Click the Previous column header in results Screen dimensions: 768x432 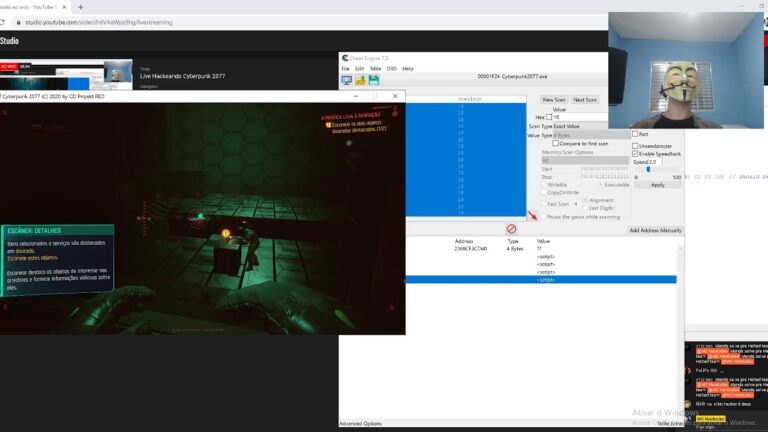pos(469,99)
